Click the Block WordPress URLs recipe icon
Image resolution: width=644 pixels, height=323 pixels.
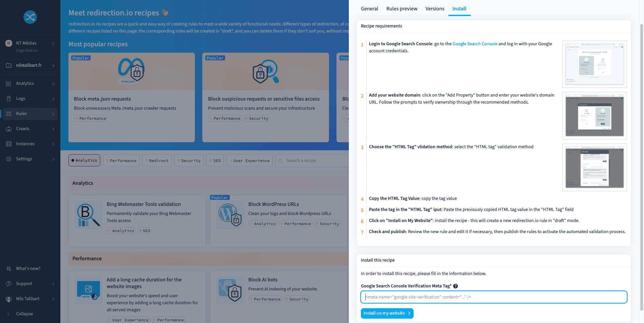tap(230, 215)
